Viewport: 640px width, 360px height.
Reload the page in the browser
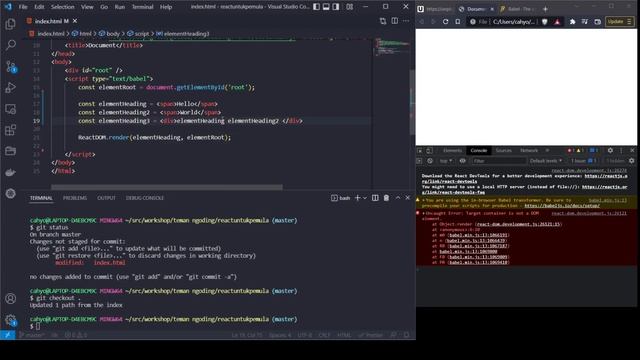(x=445, y=22)
